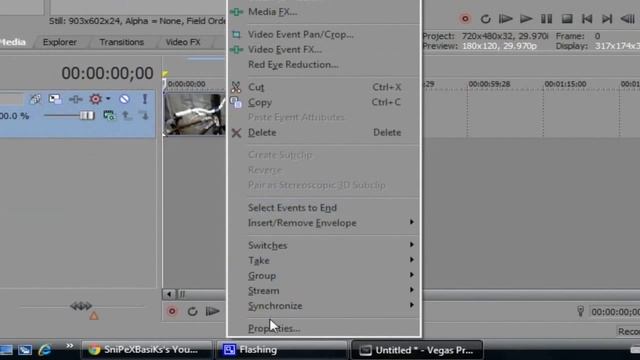Click the yellow timeline marker flag

pyautogui.click(x=165, y=73)
